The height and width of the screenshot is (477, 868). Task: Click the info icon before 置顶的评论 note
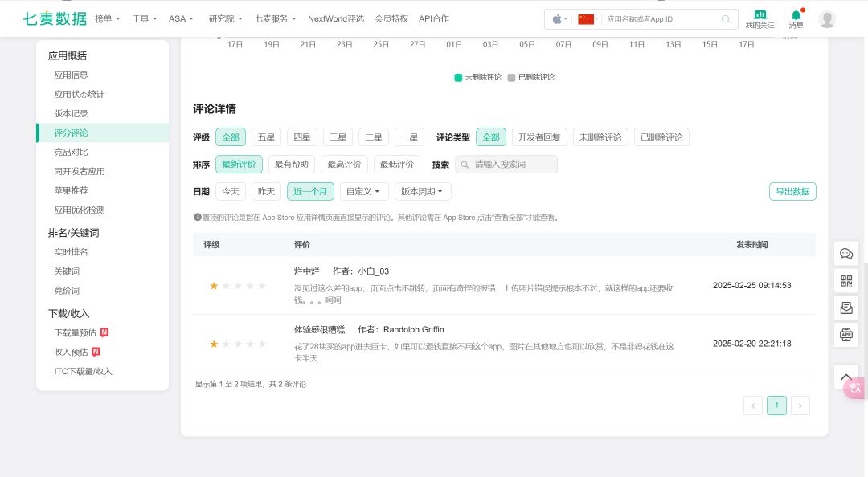[x=197, y=218]
